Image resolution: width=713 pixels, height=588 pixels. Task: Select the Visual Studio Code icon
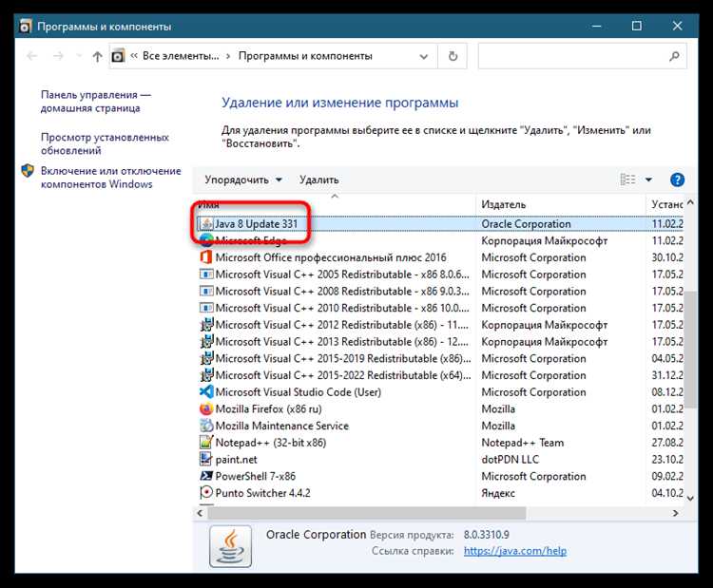pos(206,392)
